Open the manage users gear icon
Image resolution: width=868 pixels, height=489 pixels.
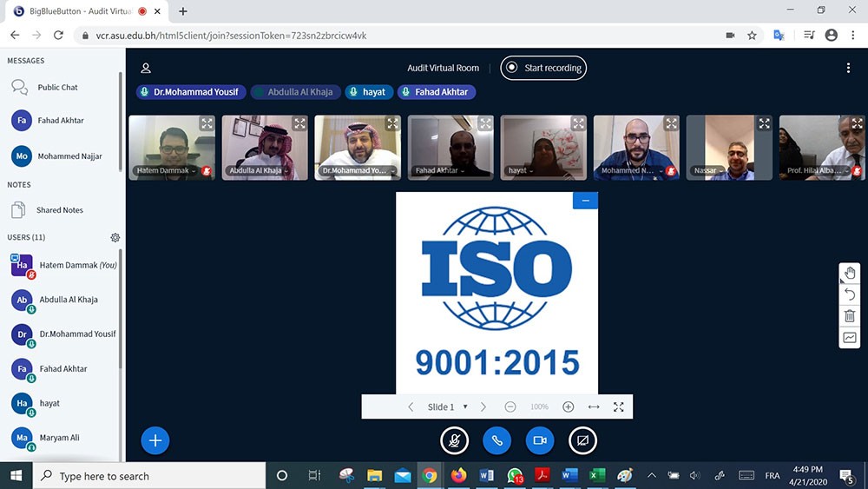[115, 238]
